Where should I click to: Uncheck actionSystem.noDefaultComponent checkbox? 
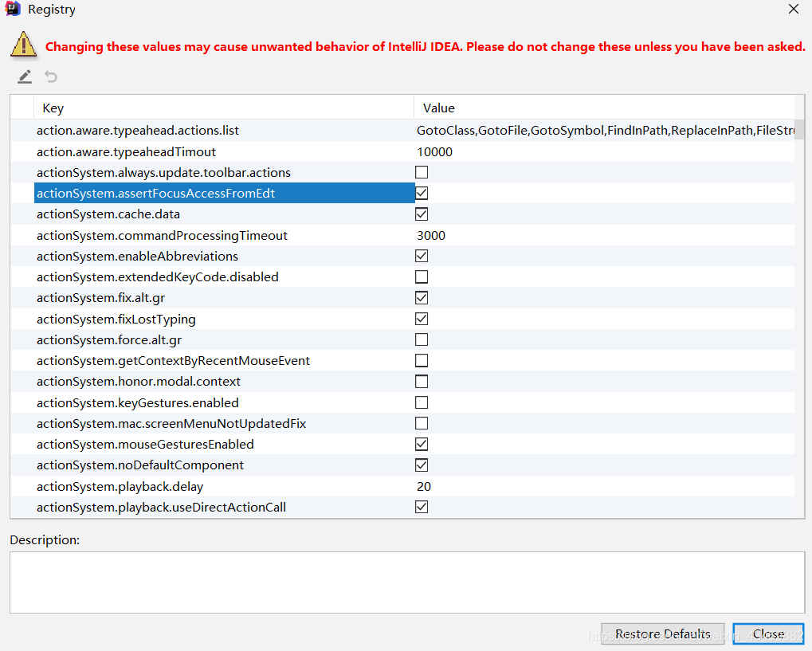pyautogui.click(x=422, y=465)
